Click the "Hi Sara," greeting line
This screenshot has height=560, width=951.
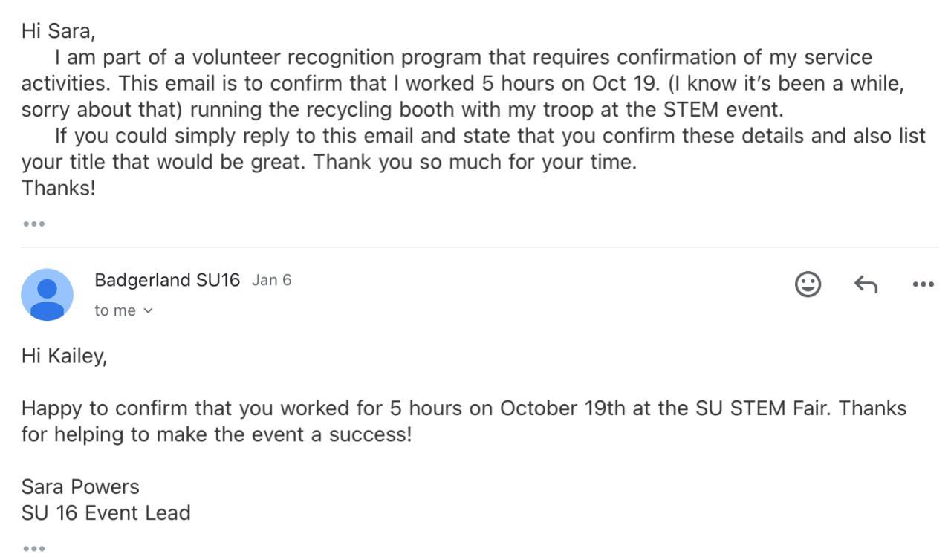click(58, 30)
